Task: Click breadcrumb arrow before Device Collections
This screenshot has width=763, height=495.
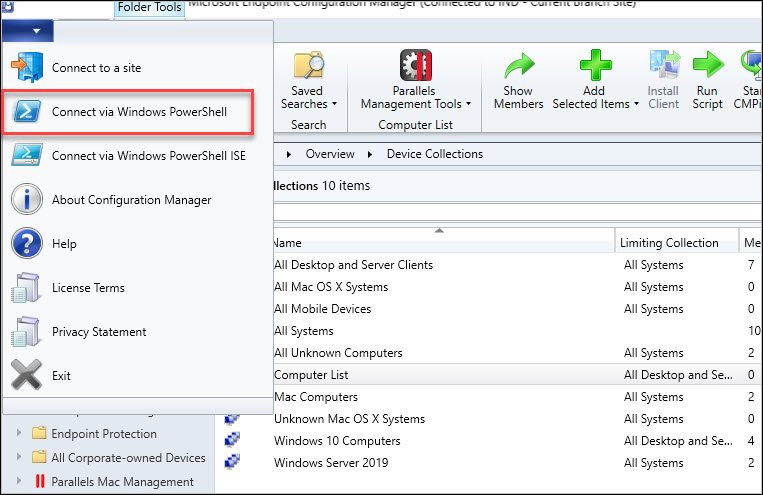Action: (370, 154)
